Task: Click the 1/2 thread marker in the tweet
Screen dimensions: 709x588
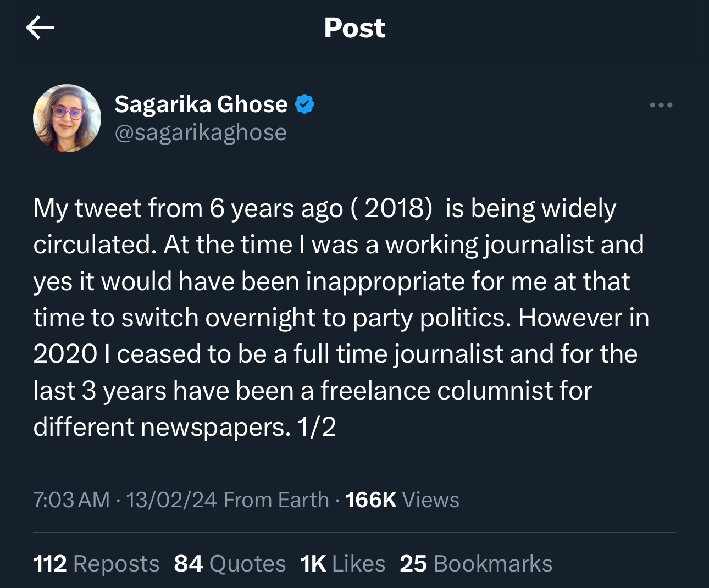Action: coord(317,427)
